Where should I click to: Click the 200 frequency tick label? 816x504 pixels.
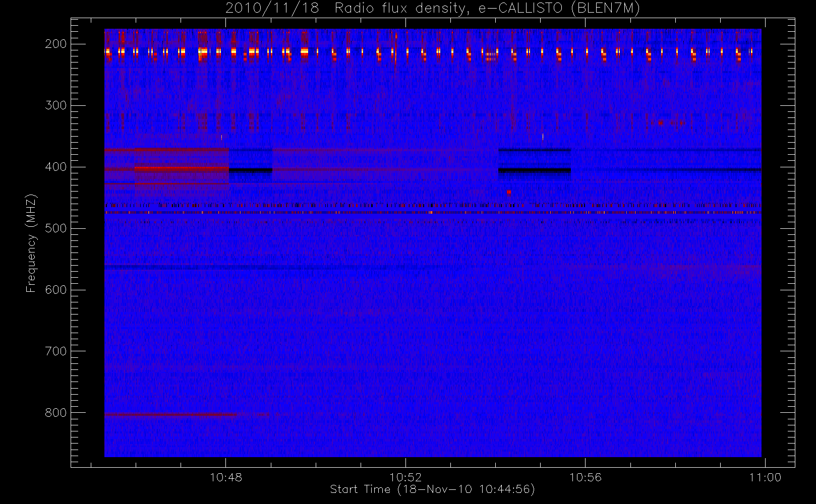(x=56, y=44)
